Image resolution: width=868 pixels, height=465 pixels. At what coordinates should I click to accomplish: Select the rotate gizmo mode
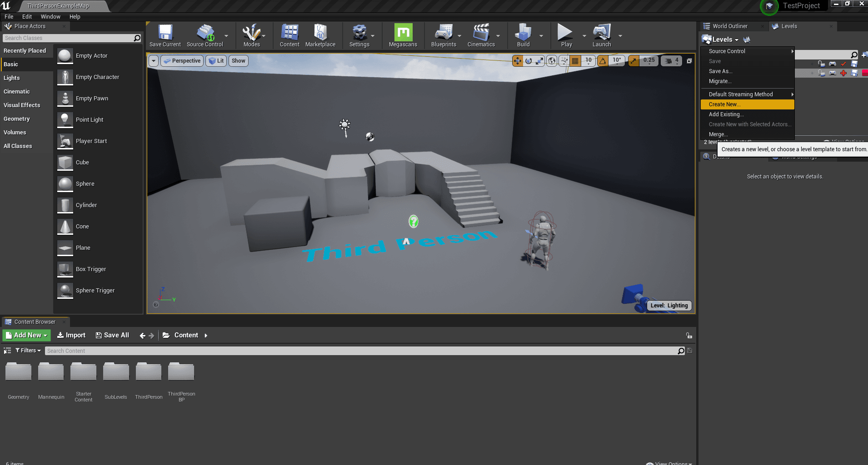point(529,60)
